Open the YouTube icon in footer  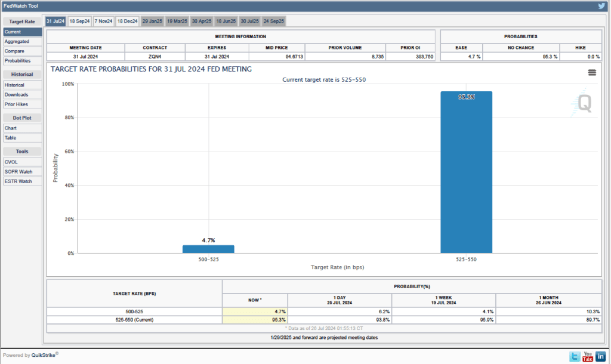587,356
